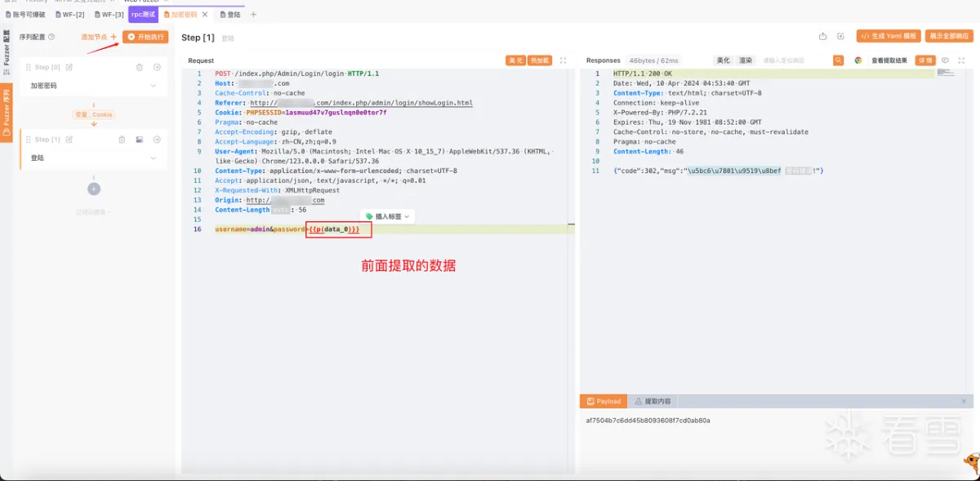Click the share icon in the Step header
980x481 pixels.
pyautogui.click(x=823, y=37)
